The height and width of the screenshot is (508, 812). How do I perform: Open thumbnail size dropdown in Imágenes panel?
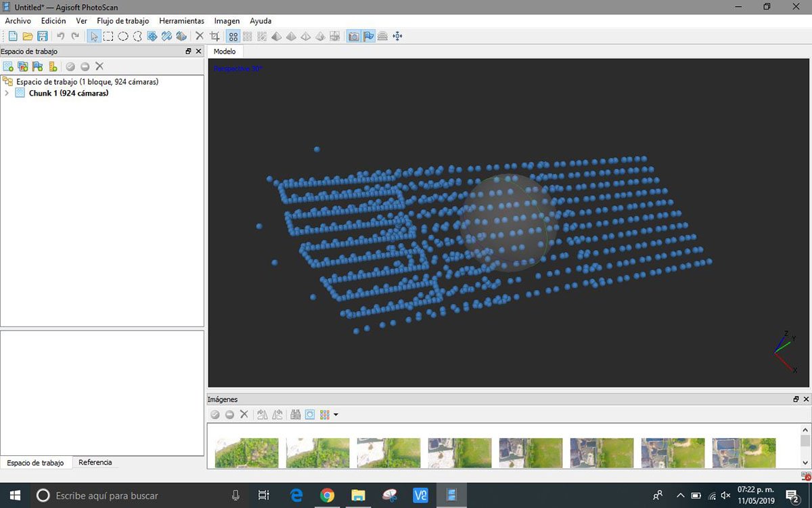pyautogui.click(x=336, y=415)
